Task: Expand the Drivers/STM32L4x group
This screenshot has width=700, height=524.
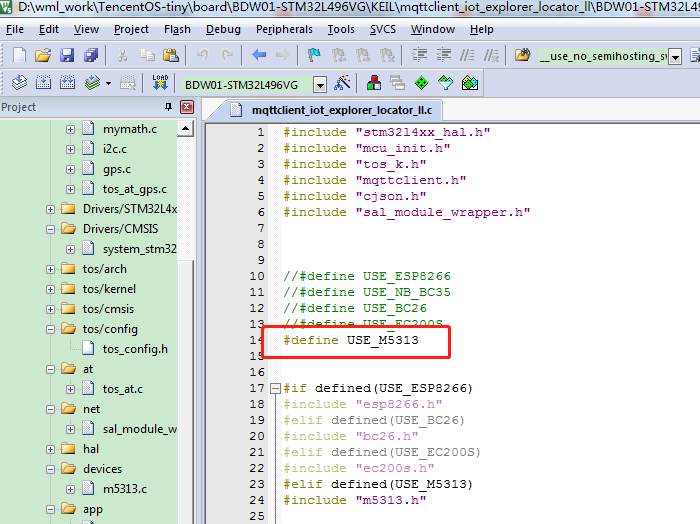Action: (x=50, y=209)
